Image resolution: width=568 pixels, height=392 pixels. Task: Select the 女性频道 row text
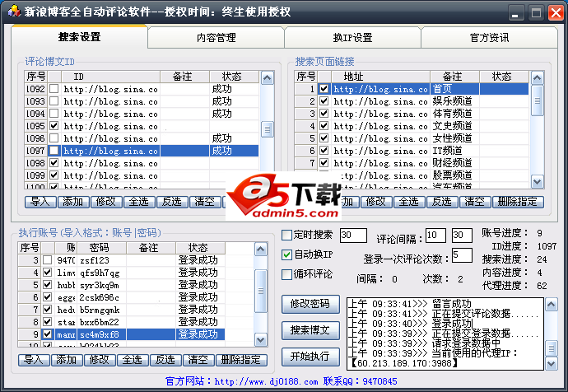click(452, 138)
